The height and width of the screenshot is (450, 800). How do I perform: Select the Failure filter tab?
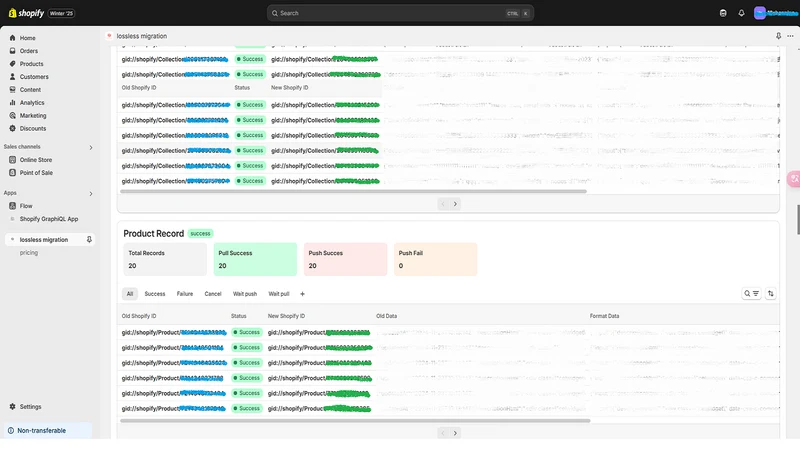tap(185, 294)
